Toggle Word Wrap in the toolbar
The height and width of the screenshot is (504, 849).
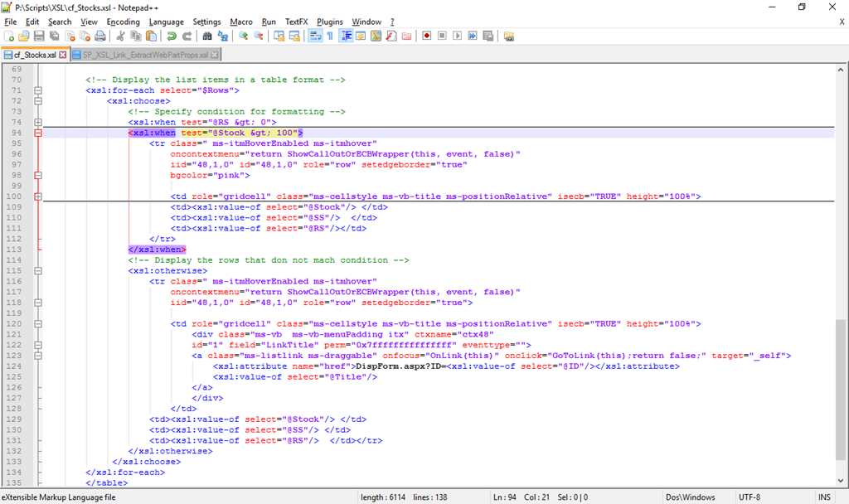pyautogui.click(x=315, y=36)
